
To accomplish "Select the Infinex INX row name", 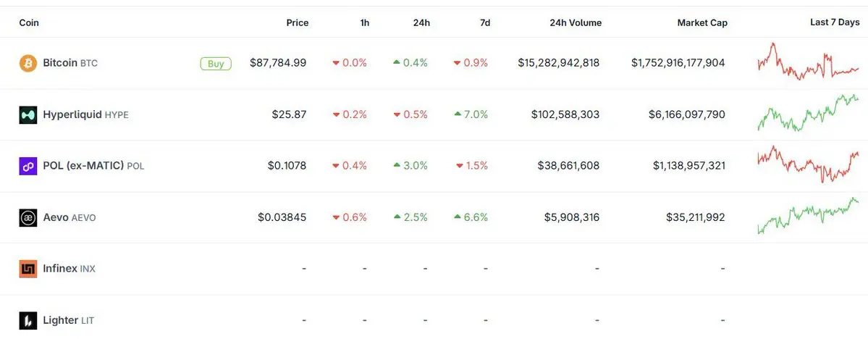I will tap(69, 269).
